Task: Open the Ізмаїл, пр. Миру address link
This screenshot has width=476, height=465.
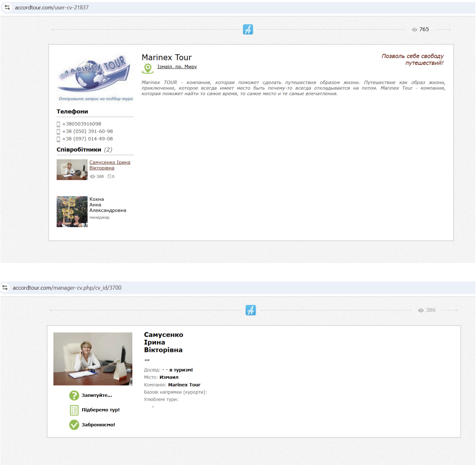Action: click(177, 67)
